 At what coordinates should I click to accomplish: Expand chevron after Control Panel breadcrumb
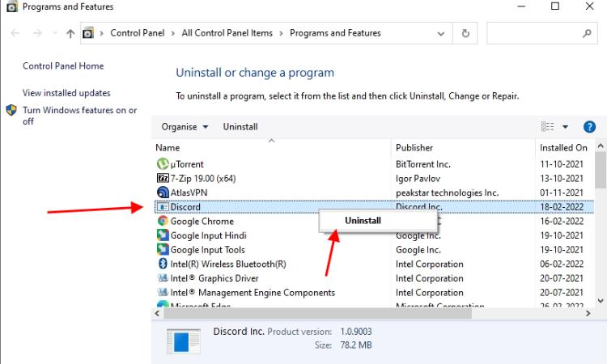point(173,33)
